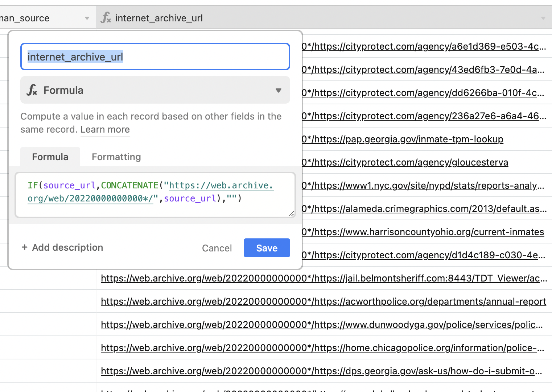Select the field name input showing internet_archive_url

point(155,57)
